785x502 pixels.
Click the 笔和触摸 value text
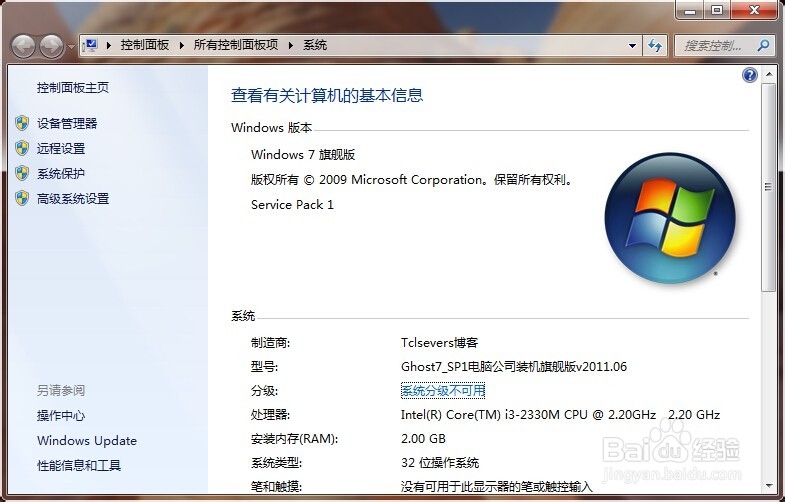[496, 486]
